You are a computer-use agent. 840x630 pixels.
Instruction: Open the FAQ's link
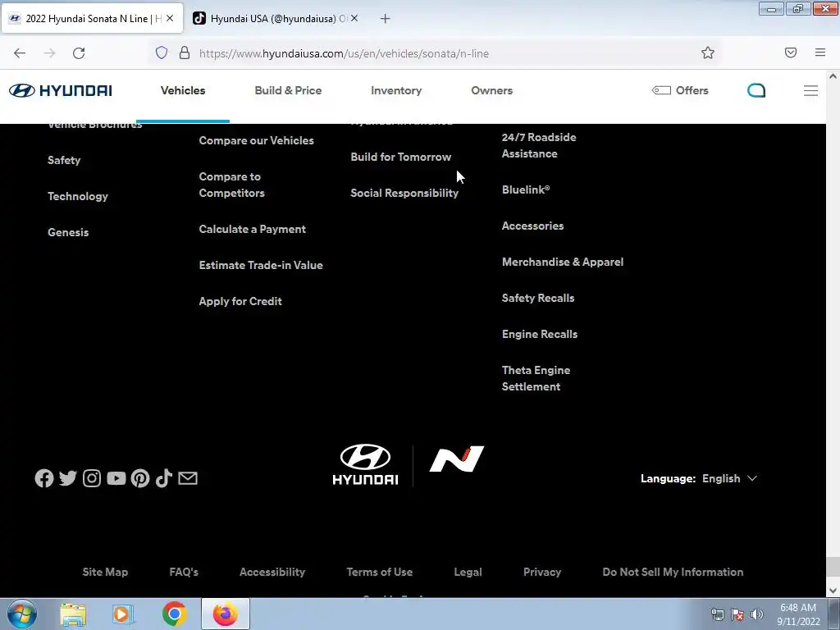click(x=184, y=572)
